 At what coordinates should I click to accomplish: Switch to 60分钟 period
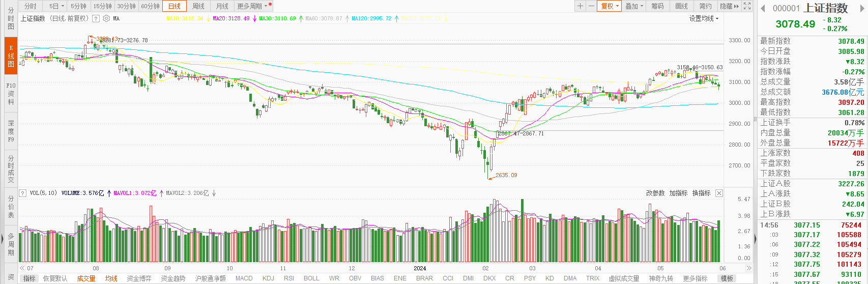[150, 6]
